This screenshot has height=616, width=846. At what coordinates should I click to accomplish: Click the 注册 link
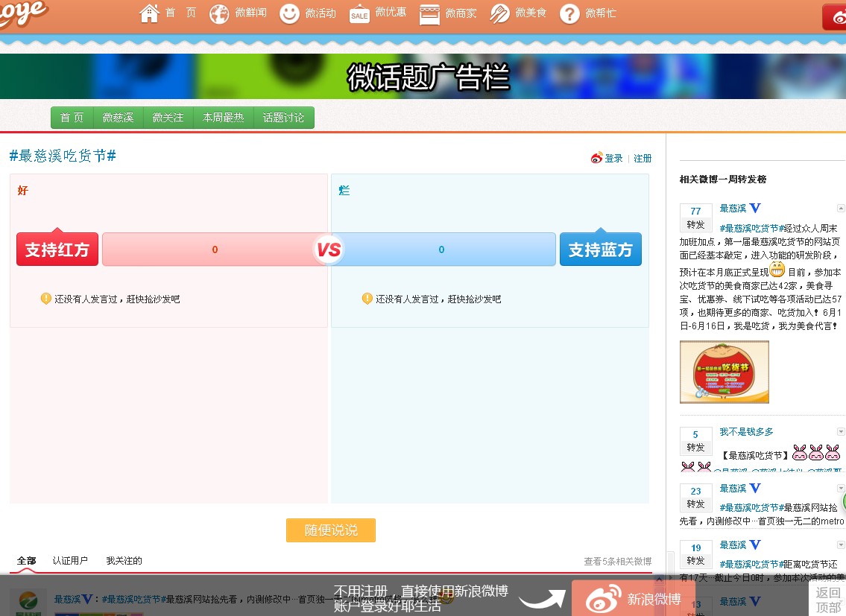(x=643, y=158)
